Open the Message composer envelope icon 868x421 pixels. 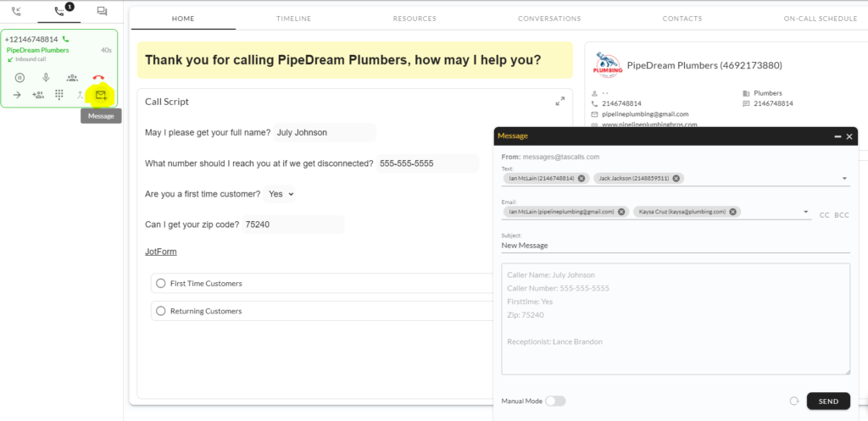101,95
